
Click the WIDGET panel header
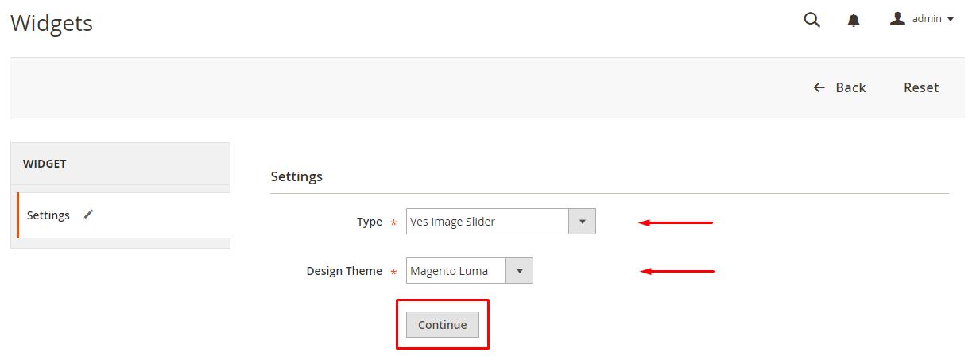pyautogui.click(x=45, y=164)
